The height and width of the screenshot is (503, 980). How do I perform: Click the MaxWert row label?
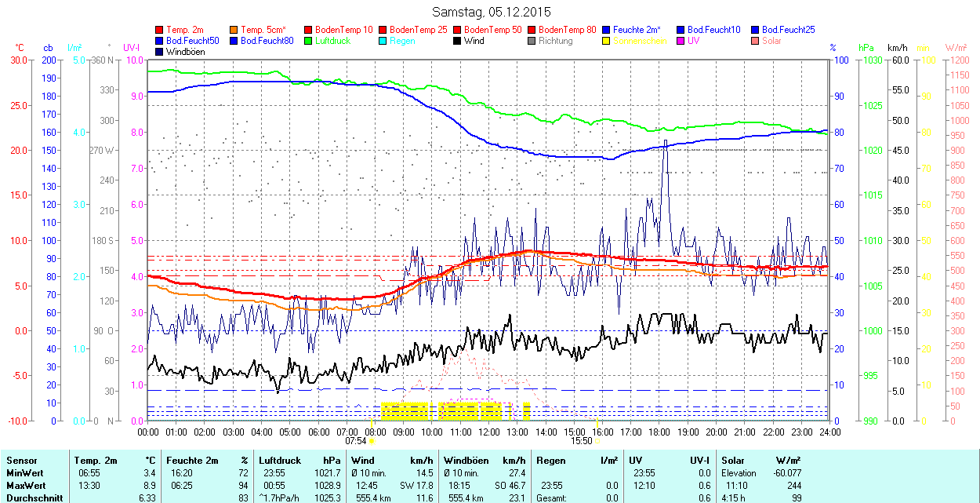pos(24,486)
